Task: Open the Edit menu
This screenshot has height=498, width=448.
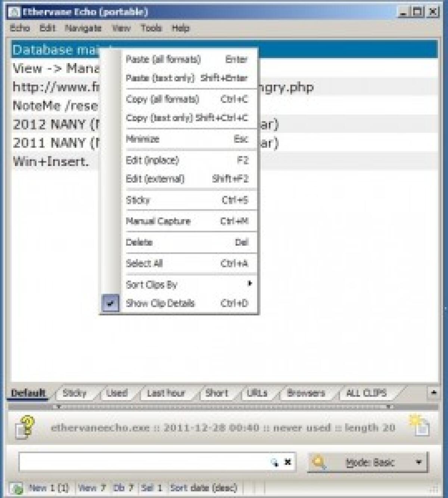Action: point(47,28)
